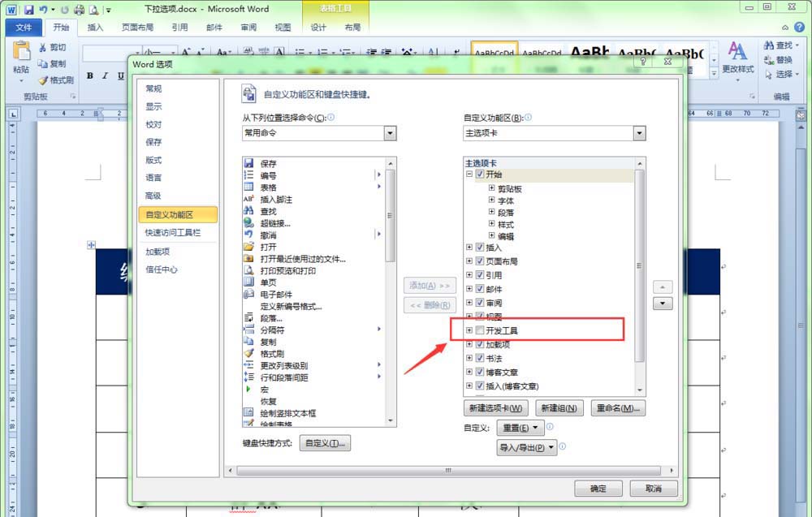
Task: Click the Replace 替换 icon in ribbon
Action: 769,60
